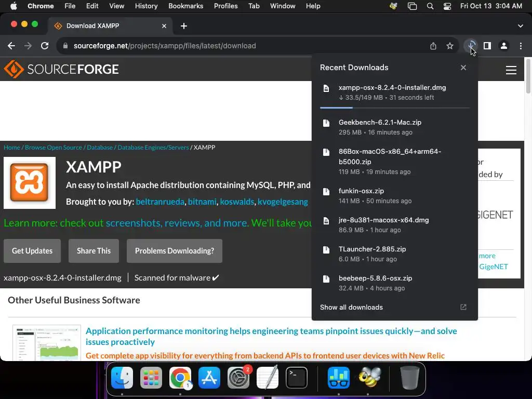The width and height of the screenshot is (532, 399).
Task: Click the 86Box-macOS zip download entry
Action: [x=395, y=162]
